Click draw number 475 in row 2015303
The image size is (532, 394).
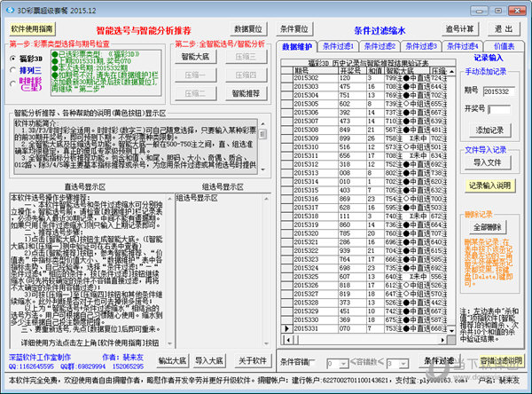352,87
